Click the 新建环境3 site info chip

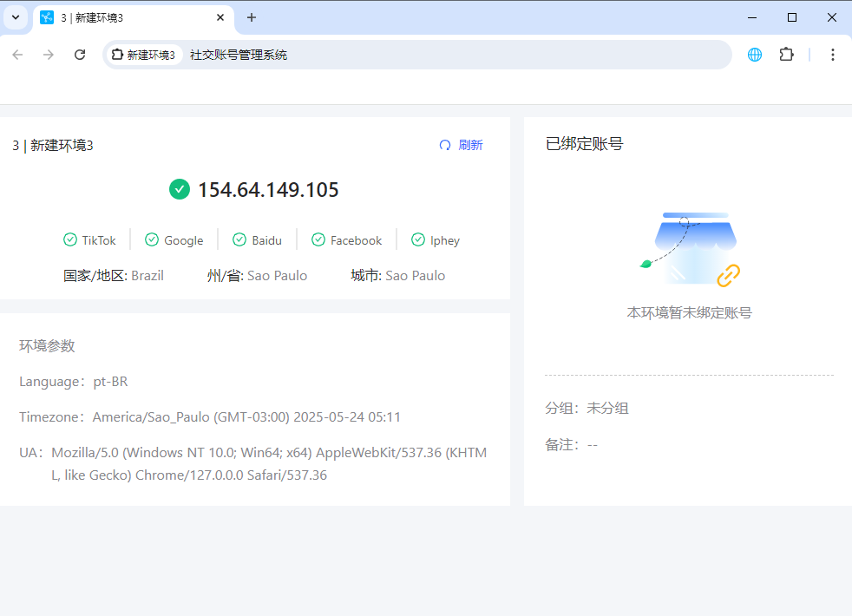[x=144, y=55]
